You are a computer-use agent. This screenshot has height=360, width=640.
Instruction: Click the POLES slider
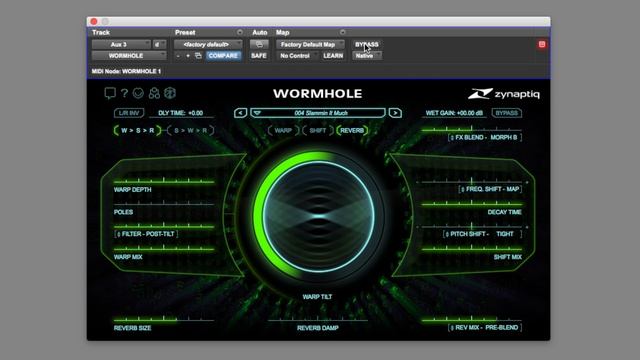164,203
